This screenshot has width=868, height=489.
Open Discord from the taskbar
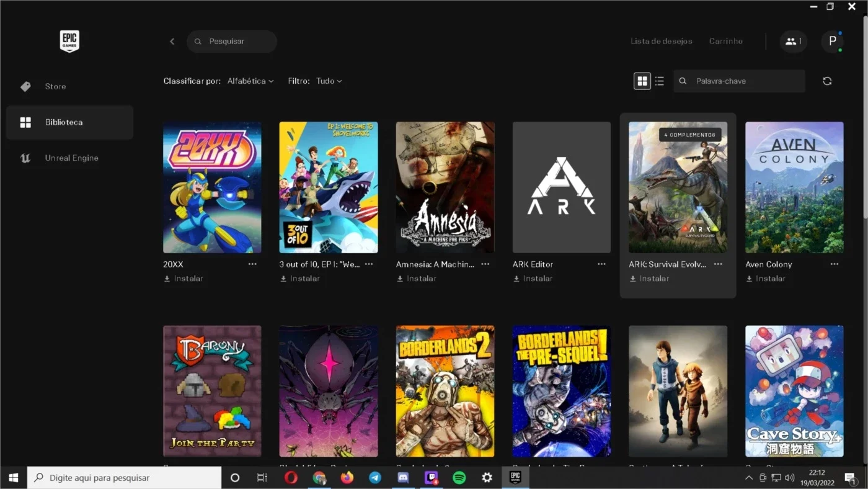coord(403,478)
